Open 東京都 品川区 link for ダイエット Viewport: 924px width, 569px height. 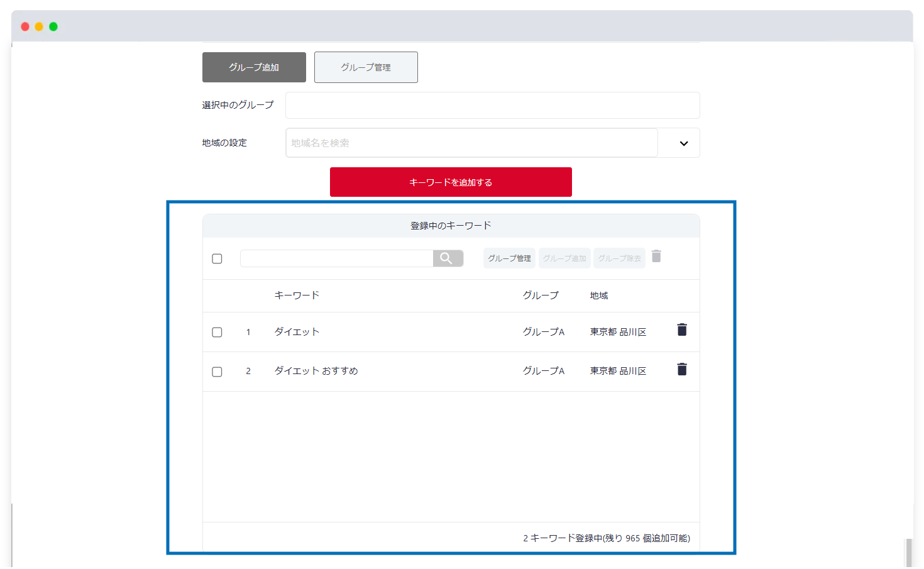pos(618,331)
